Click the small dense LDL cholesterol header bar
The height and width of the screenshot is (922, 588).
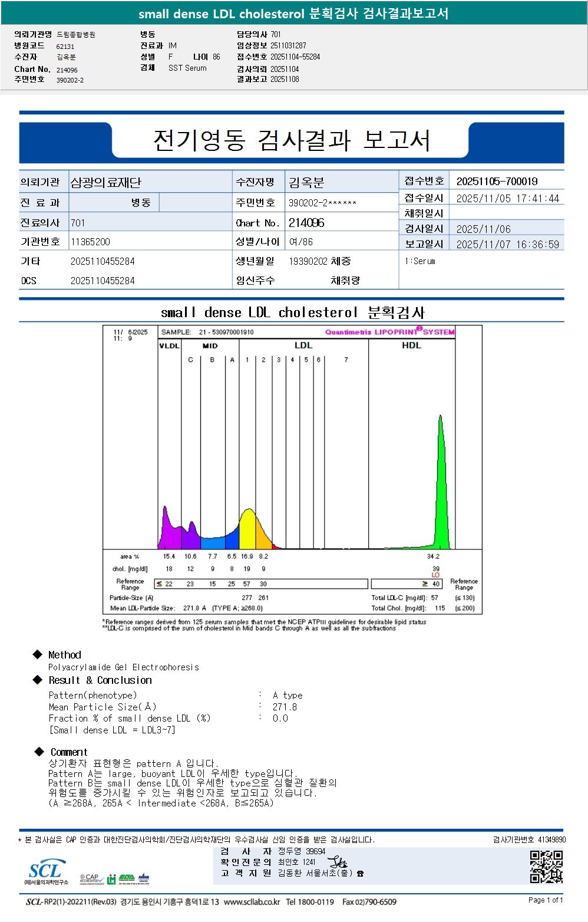(x=294, y=13)
